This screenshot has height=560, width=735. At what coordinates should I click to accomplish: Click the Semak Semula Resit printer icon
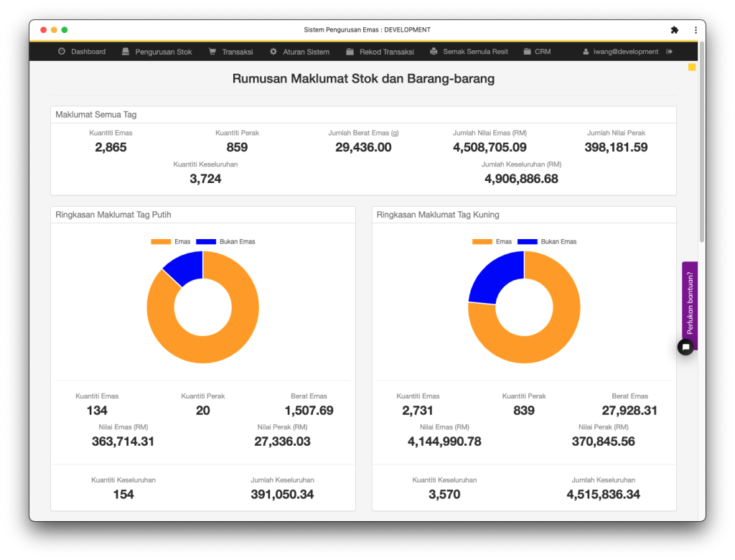(434, 52)
